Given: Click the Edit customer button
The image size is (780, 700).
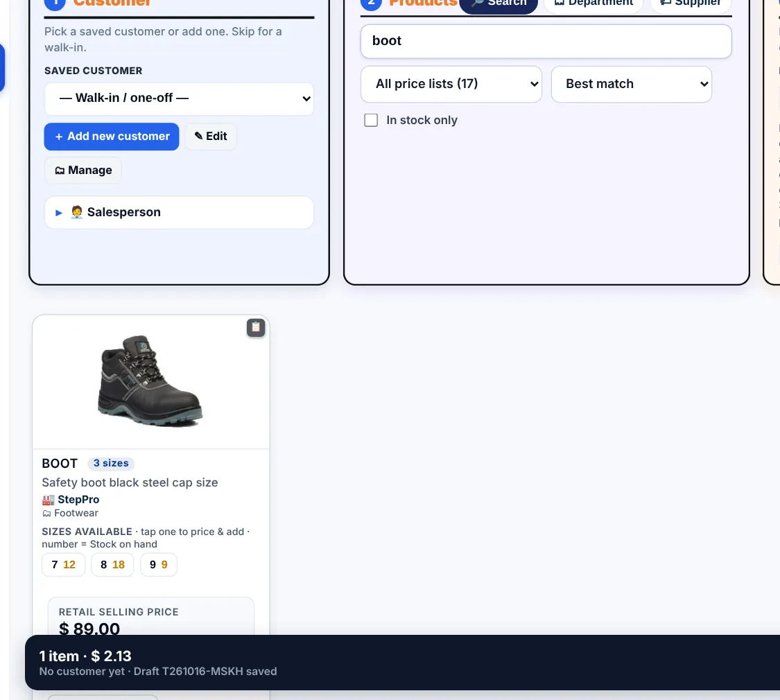Looking at the screenshot, I should click(x=211, y=137).
